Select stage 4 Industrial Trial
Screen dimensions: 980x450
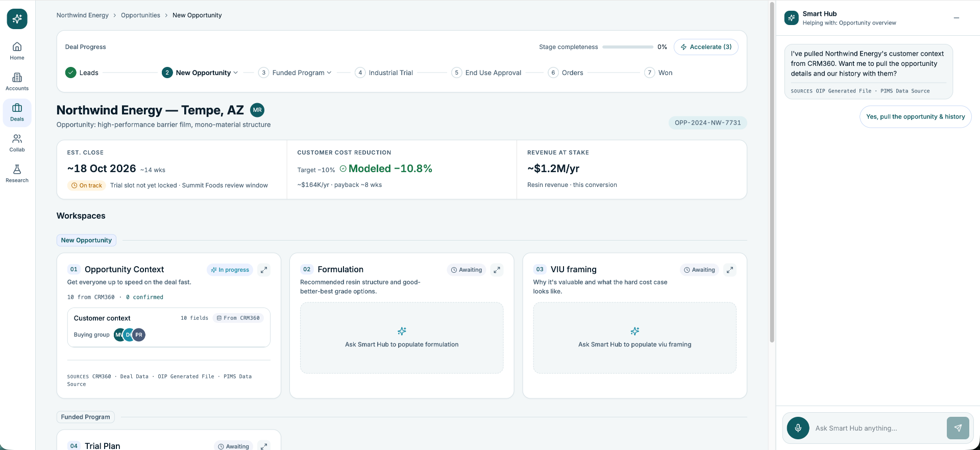tap(384, 73)
